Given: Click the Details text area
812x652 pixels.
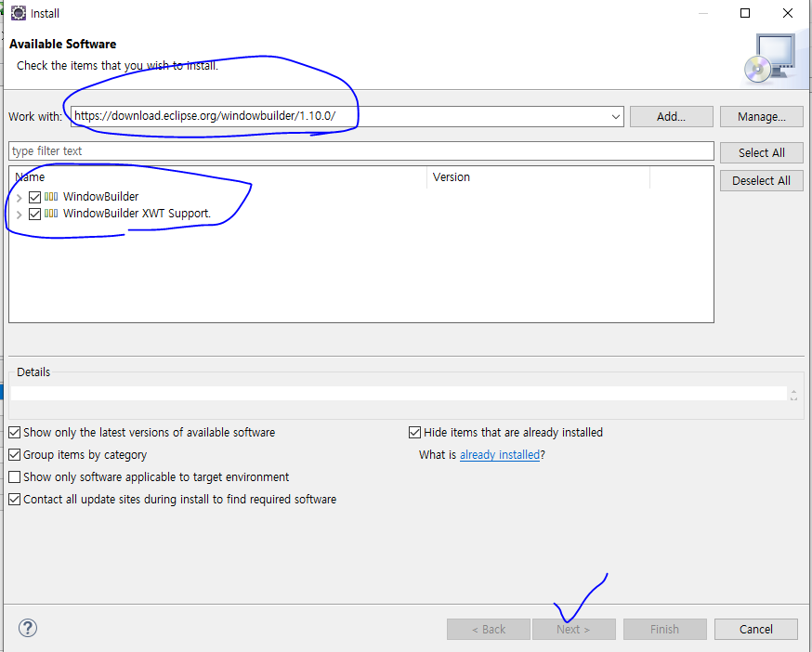Looking at the screenshot, I should click(x=399, y=394).
